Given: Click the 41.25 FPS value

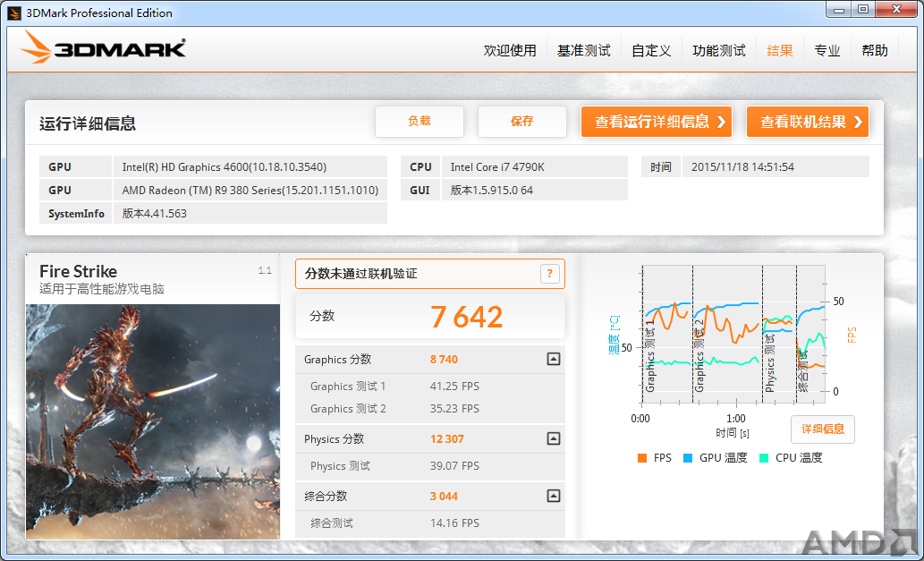Looking at the screenshot, I should point(454,387).
